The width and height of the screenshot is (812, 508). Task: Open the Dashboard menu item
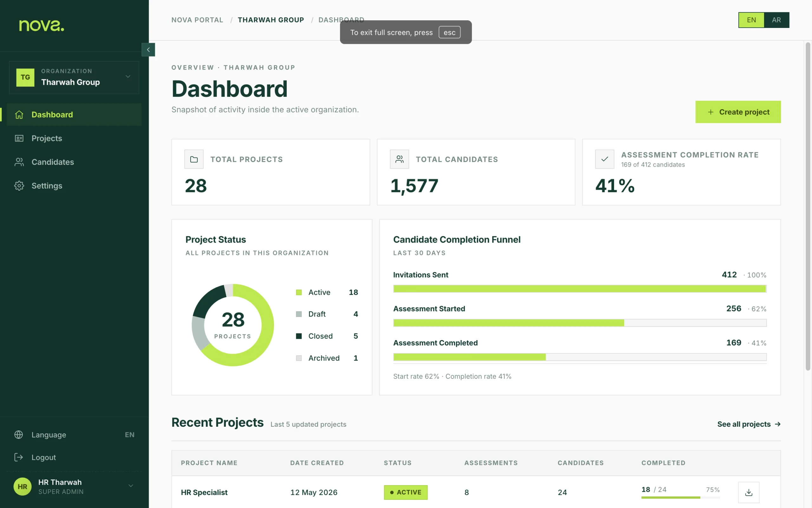point(74,115)
